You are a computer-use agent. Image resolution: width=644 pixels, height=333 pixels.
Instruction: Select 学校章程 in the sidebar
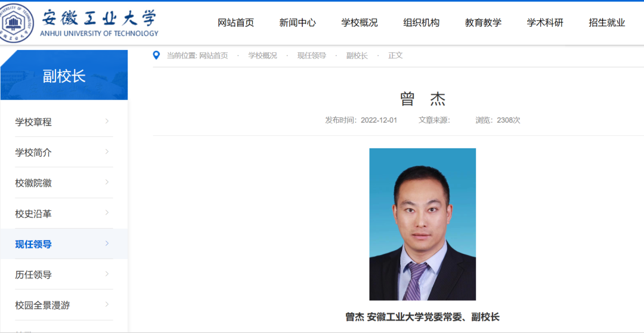coord(33,122)
